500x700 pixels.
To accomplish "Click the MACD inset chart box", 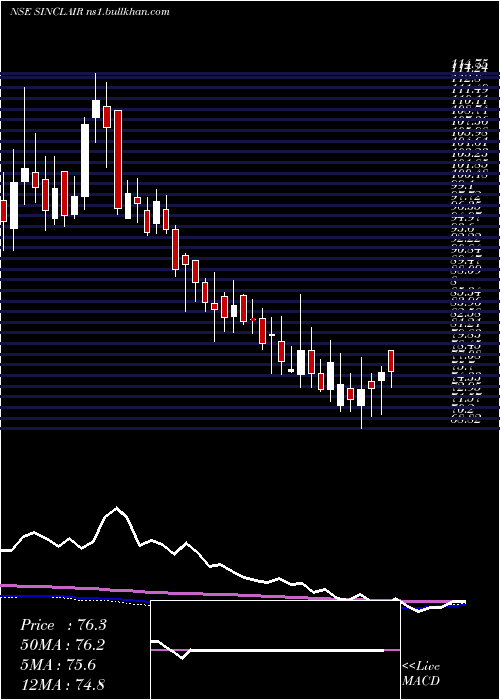I will pyautogui.click(x=275, y=650).
